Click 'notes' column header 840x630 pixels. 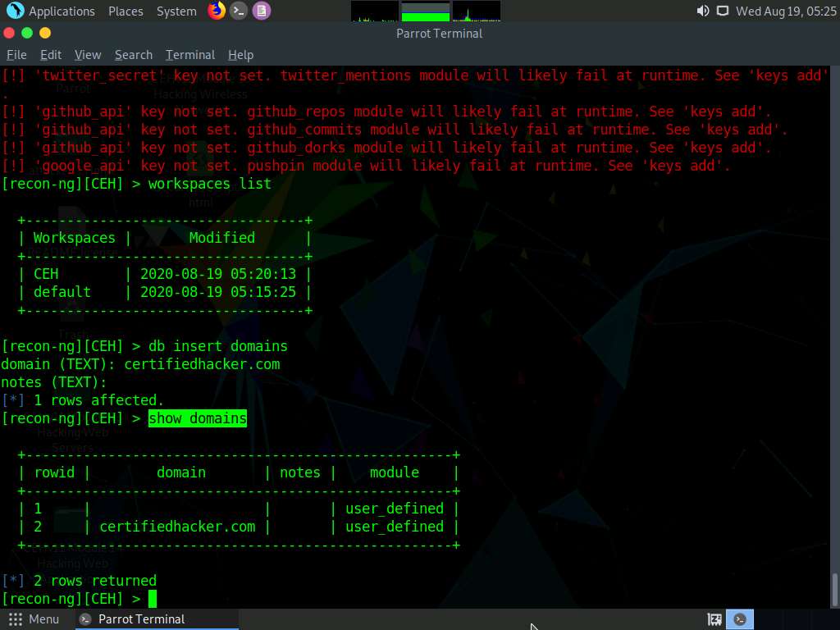300,472
